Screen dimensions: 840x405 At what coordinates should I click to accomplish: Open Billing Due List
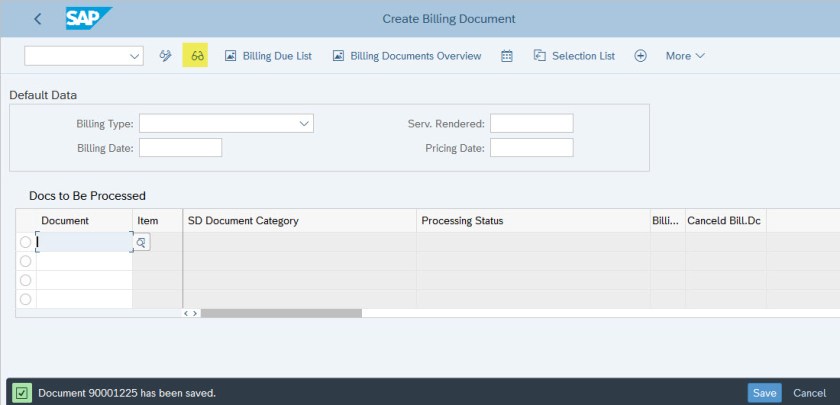[x=269, y=55]
